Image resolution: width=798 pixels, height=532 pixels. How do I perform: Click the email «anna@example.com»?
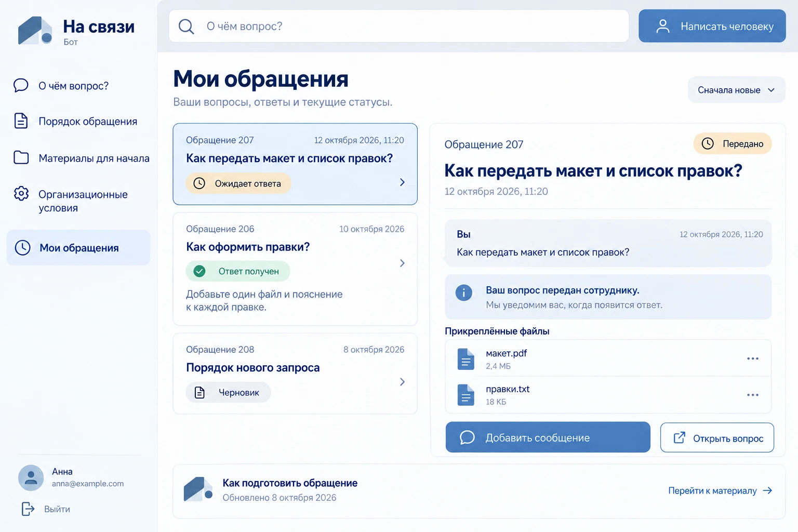(x=88, y=484)
